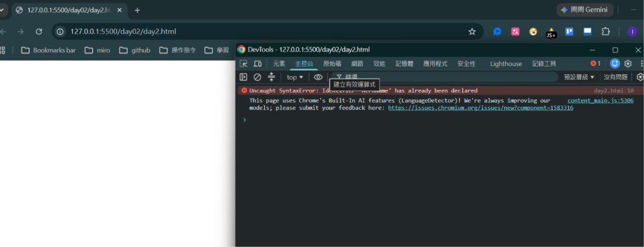The height and width of the screenshot is (247, 644).
Task: Switch to the 元素 tab
Action: pos(279,63)
